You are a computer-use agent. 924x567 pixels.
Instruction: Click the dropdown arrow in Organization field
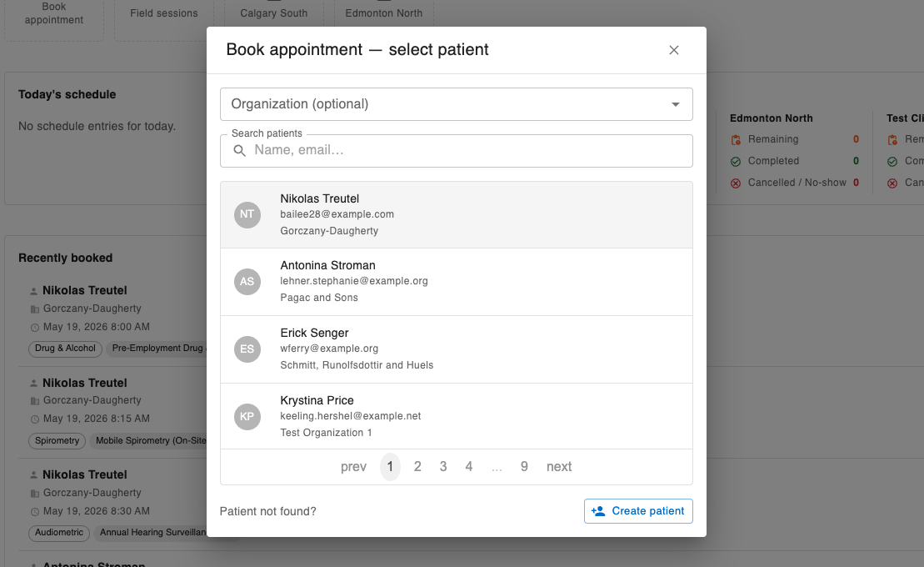pyautogui.click(x=676, y=104)
